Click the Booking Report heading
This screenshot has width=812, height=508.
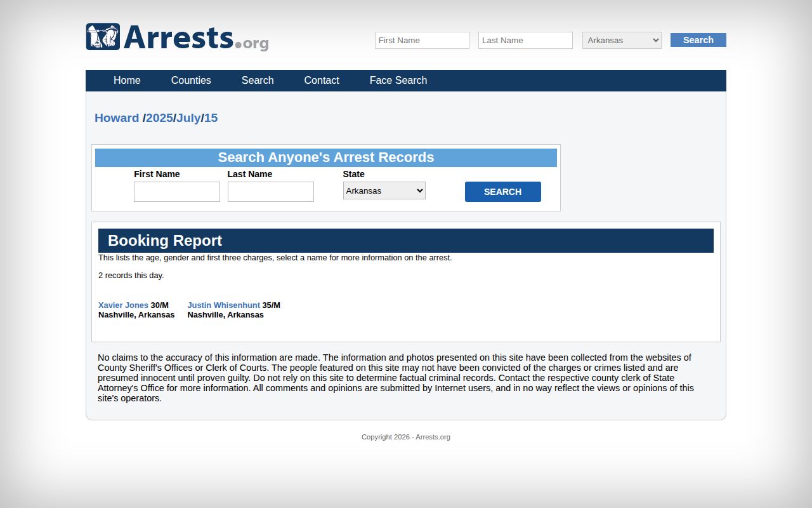coord(165,241)
